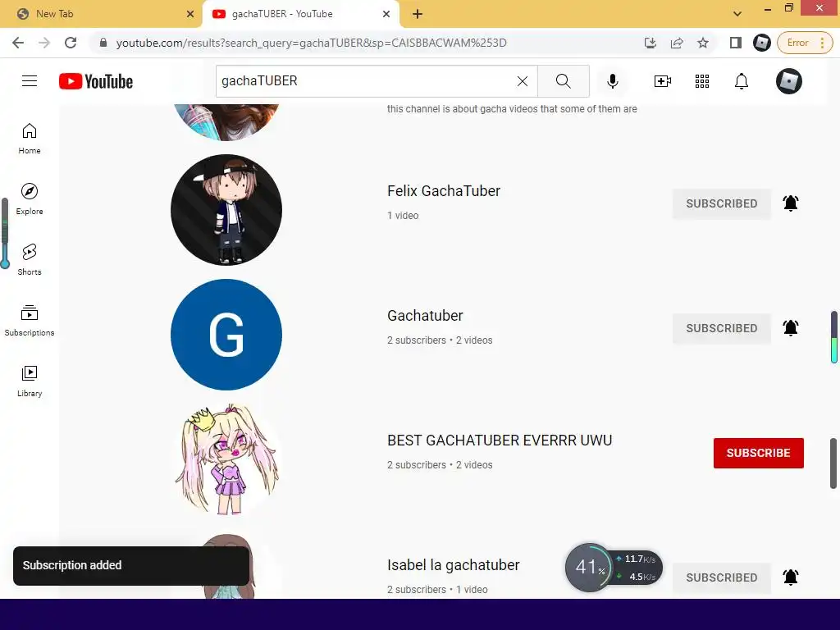
Task: Click '2 subscribers • 2 videos' under Gachatuber
Action: coord(440,340)
